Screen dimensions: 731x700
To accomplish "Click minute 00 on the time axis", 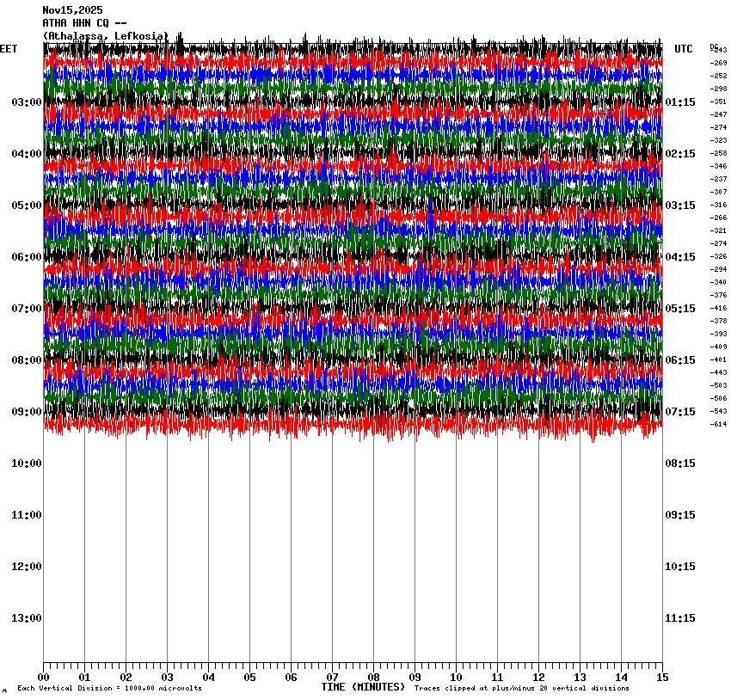I will click(44, 677).
